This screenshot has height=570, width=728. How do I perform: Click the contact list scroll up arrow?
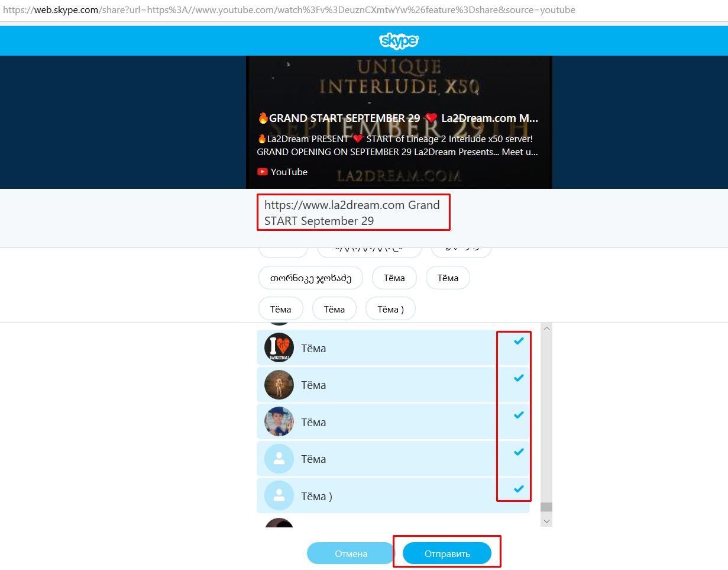pyautogui.click(x=546, y=329)
